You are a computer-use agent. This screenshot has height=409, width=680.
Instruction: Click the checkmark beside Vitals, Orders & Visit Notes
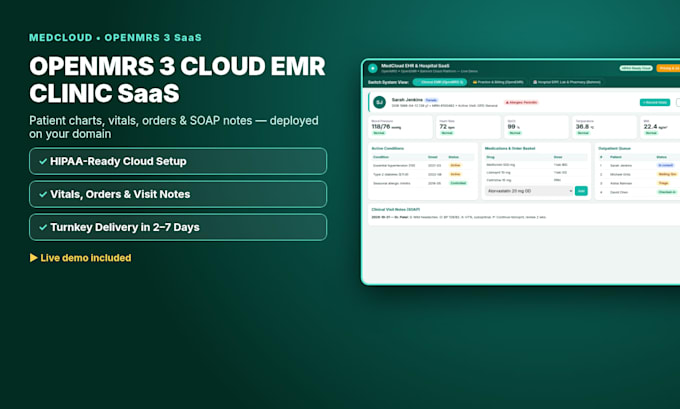[x=43, y=194]
